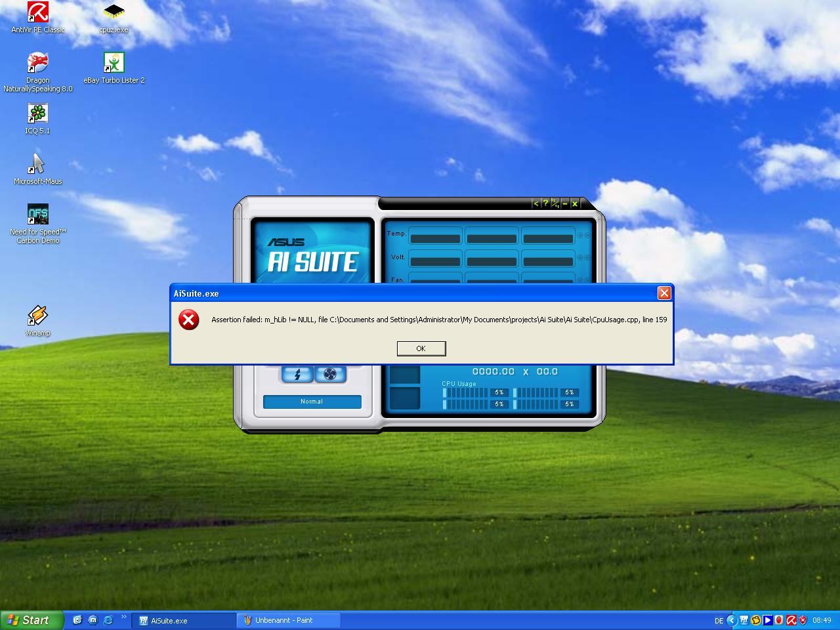Click the 08:49 taskbar clock
The height and width of the screenshot is (630, 840).
point(822,620)
